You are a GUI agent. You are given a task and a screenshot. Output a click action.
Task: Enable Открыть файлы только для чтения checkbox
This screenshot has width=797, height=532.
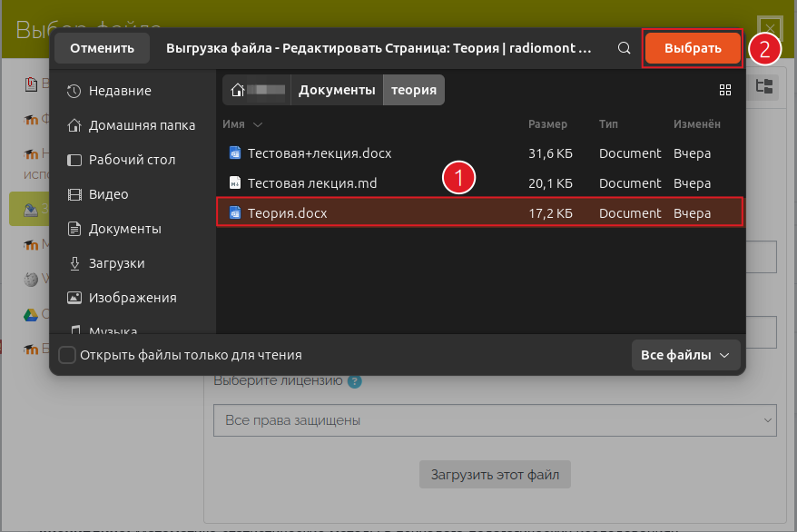[x=67, y=355]
